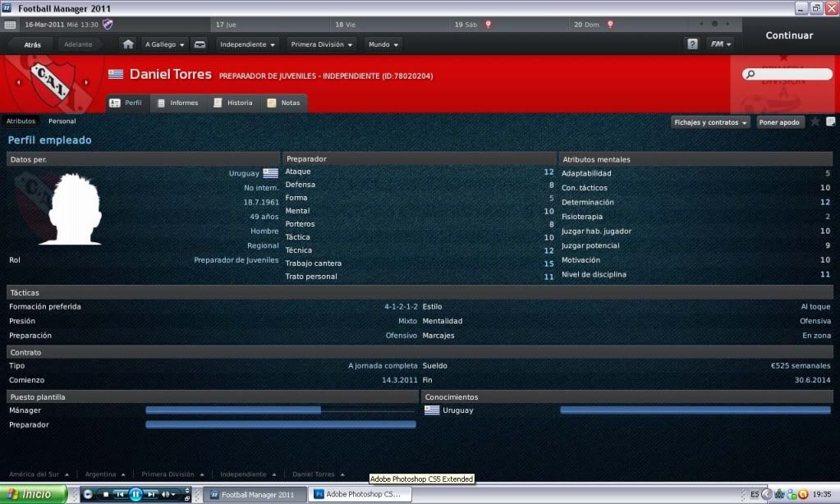Click the Preparador position bar
The image size is (840, 504).
[x=281, y=424]
